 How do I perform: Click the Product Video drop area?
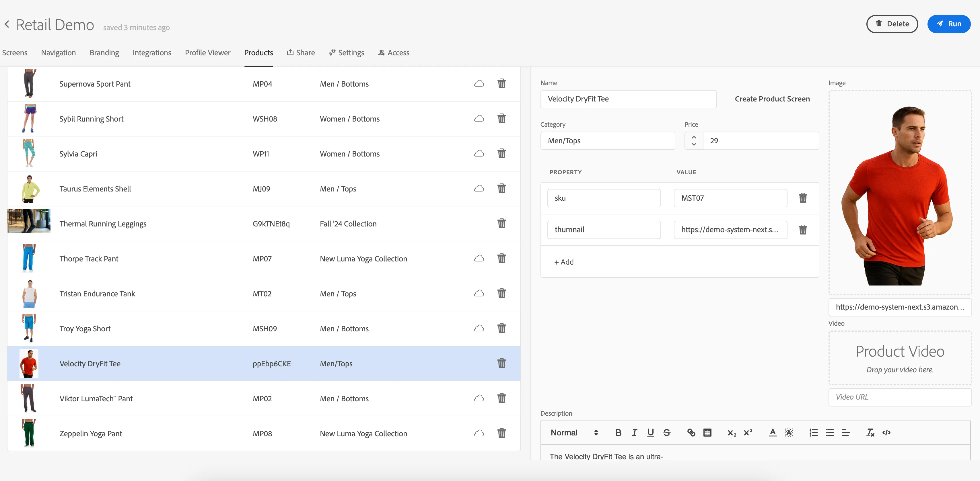tap(900, 358)
